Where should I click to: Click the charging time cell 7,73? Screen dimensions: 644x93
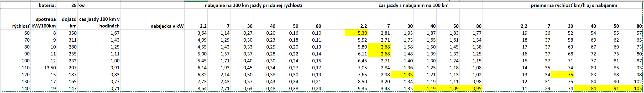[x=196, y=82]
